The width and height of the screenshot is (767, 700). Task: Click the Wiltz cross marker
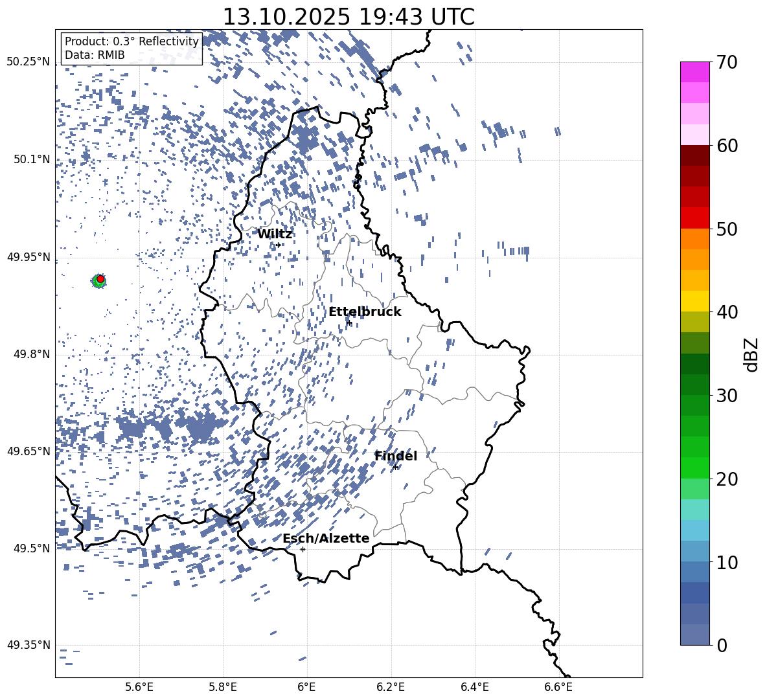(x=279, y=245)
